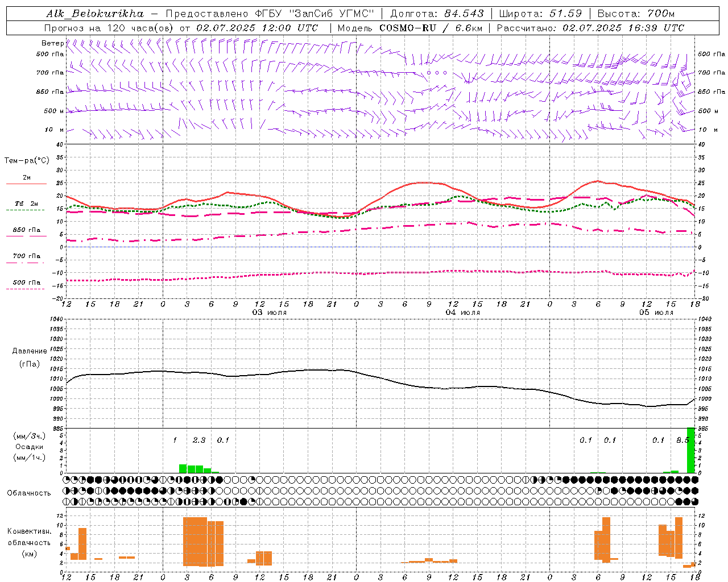Click the 'Осадки' precipitation label
Image resolution: width=728 pixels, height=582 pixels.
(x=29, y=447)
